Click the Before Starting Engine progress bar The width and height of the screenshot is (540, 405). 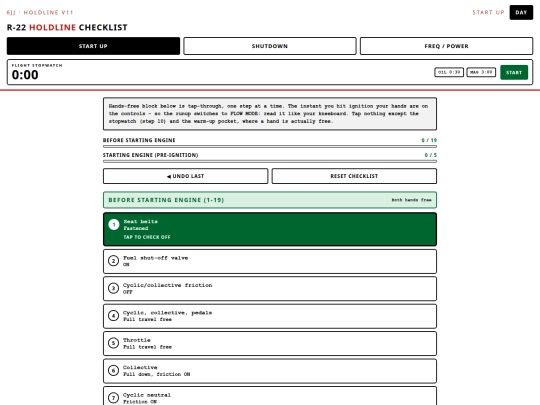tap(270, 146)
